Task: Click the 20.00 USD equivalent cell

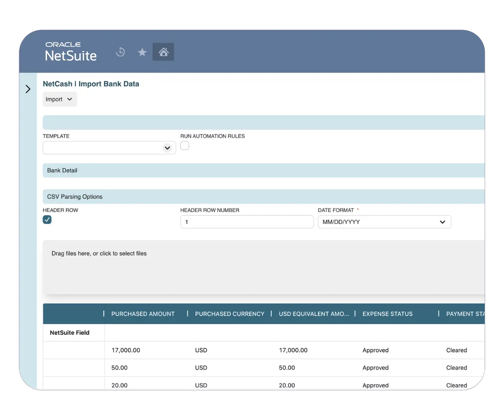Action: tap(287, 385)
